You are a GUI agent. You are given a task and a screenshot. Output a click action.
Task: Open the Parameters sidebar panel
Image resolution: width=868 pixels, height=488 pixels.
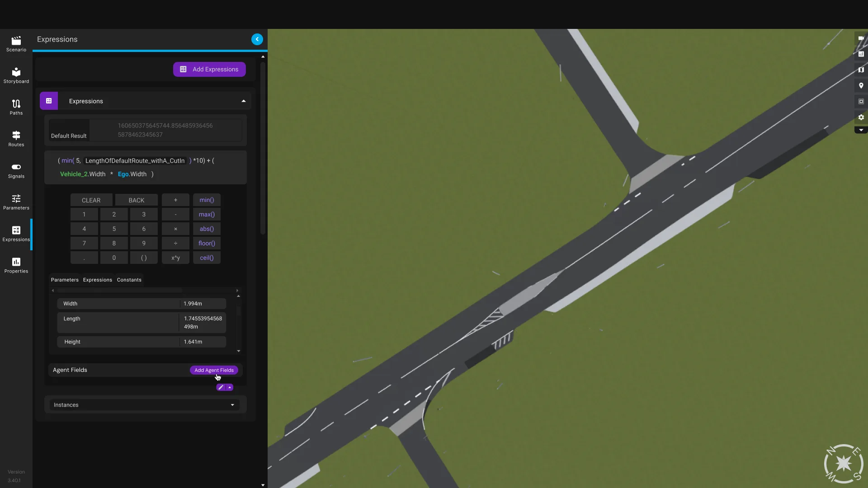(16, 202)
